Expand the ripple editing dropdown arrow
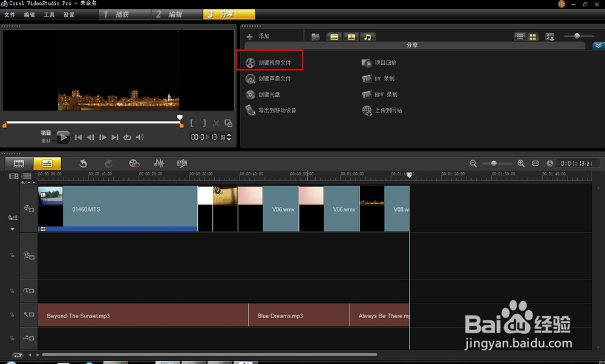Image resolution: width=605 pixels, height=364 pixels. pos(12,229)
